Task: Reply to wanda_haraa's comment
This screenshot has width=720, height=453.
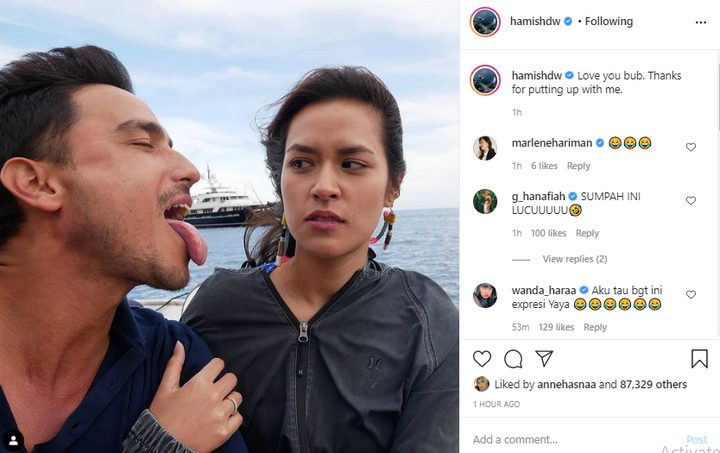Action: pos(595,327)
